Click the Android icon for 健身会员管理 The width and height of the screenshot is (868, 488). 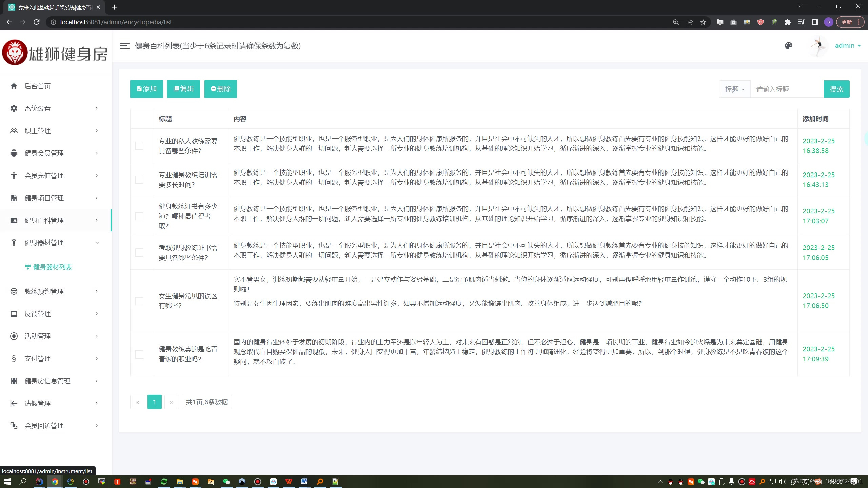tap(14, 153)
